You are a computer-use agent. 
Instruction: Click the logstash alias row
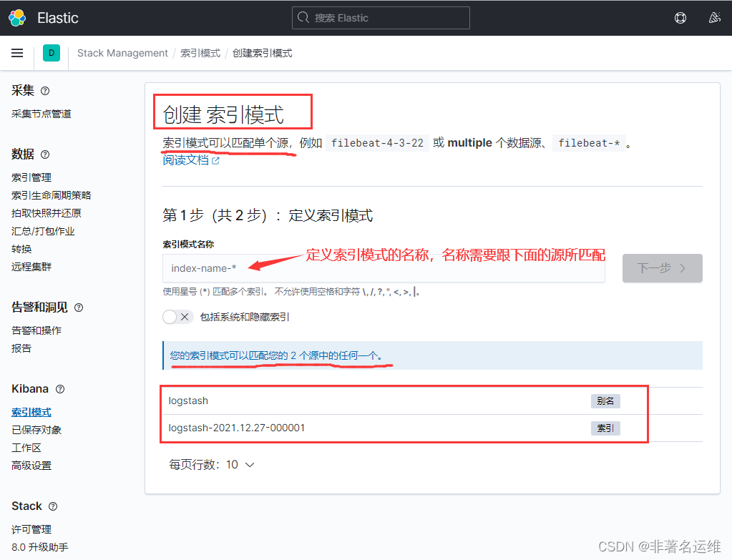(432, 401)
